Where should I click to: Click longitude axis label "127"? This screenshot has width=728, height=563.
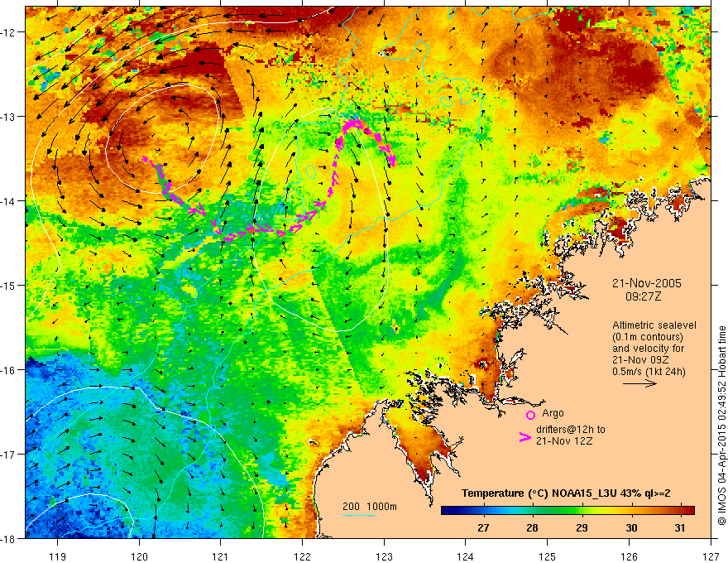click(x=711, y=556)
